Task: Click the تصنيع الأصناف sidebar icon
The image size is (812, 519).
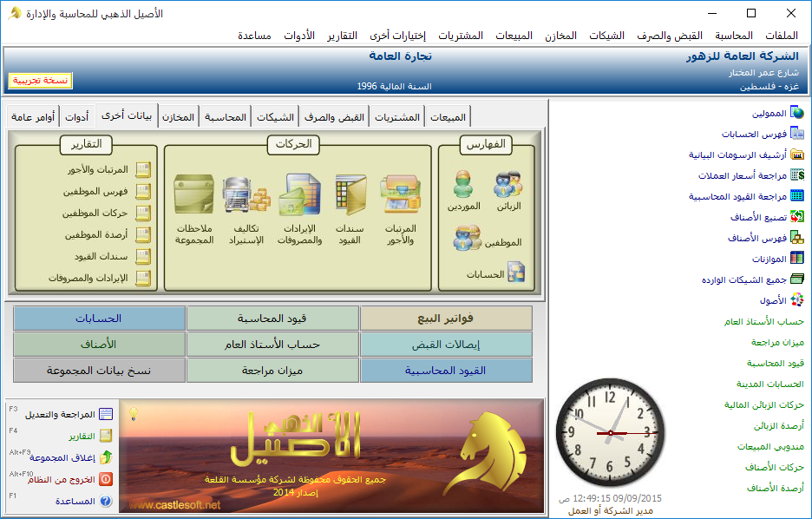Action: (x=797, y=216)
